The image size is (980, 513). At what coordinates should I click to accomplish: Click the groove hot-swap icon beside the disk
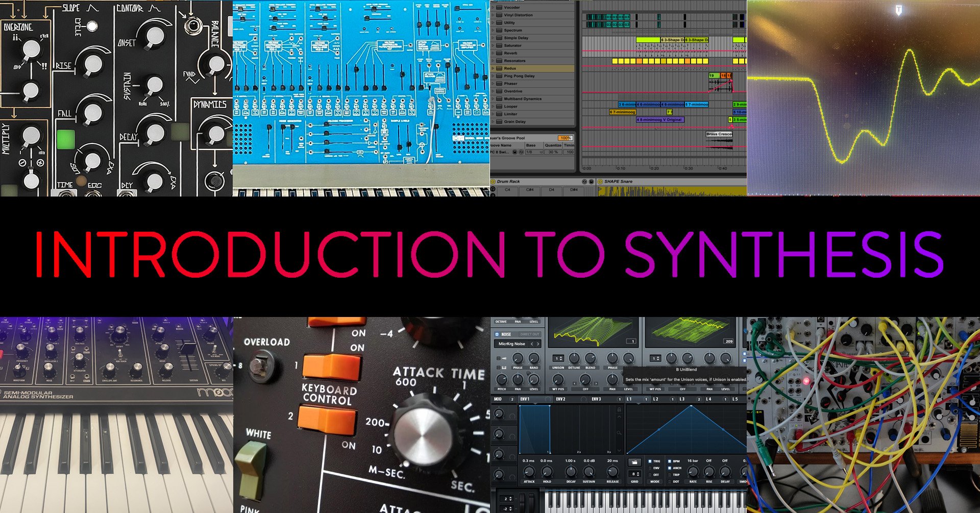(521, 152)
